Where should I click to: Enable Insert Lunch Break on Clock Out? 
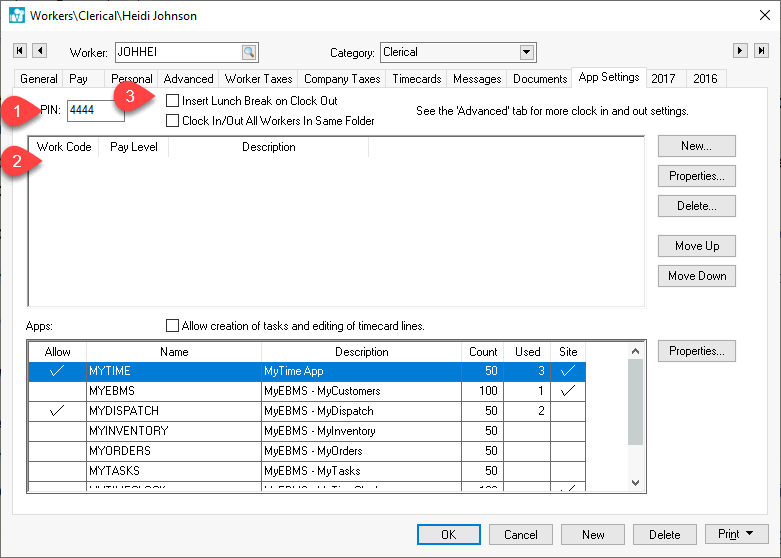173,101
